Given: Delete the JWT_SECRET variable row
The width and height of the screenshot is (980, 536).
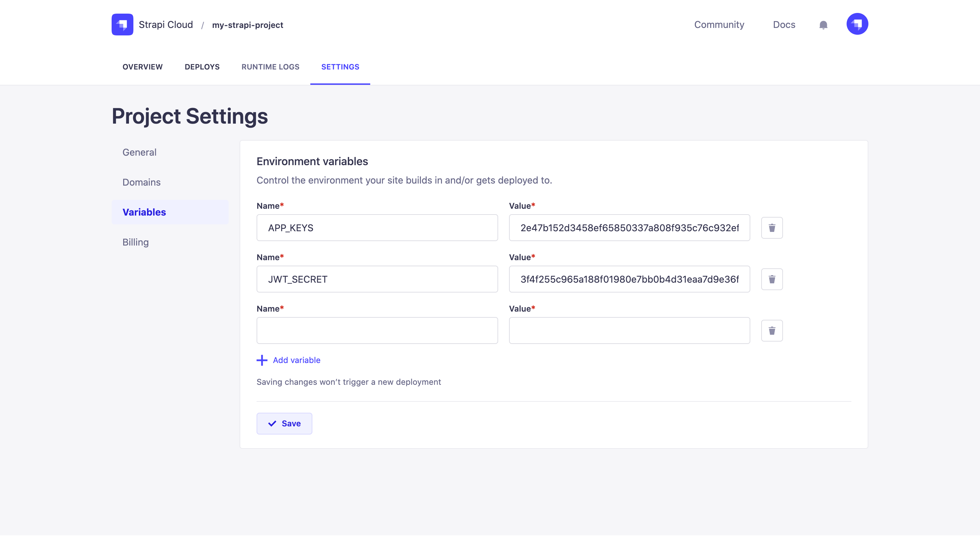Looking at the screenshot, I should pyautogui.click(x=771, y=279).
